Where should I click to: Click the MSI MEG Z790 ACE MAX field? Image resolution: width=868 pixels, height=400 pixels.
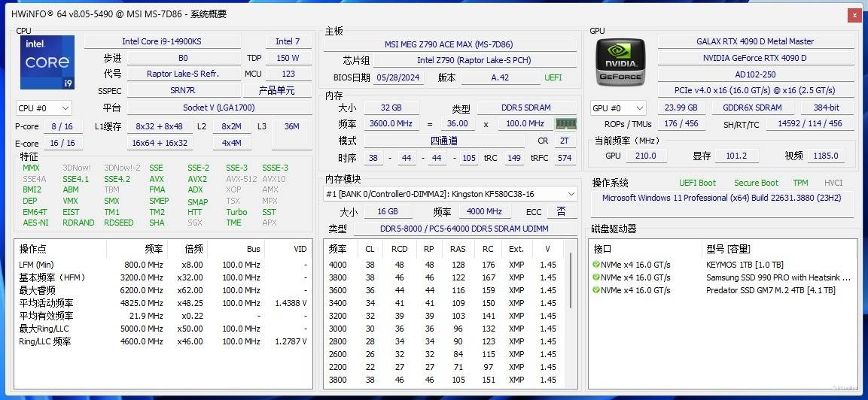[449, 44]
